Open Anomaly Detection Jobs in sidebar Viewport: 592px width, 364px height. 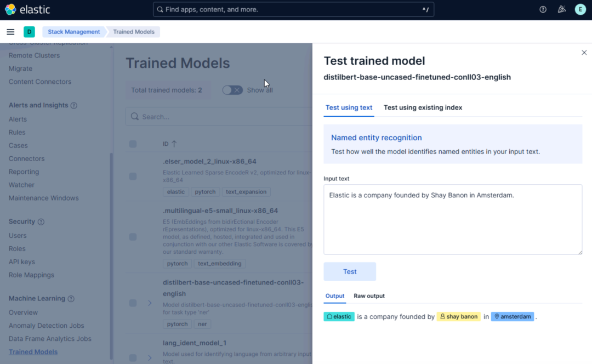[x=47, y=326]
